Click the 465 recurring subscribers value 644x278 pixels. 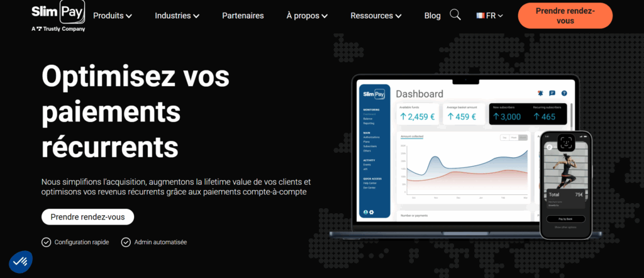tap(544, 116)
